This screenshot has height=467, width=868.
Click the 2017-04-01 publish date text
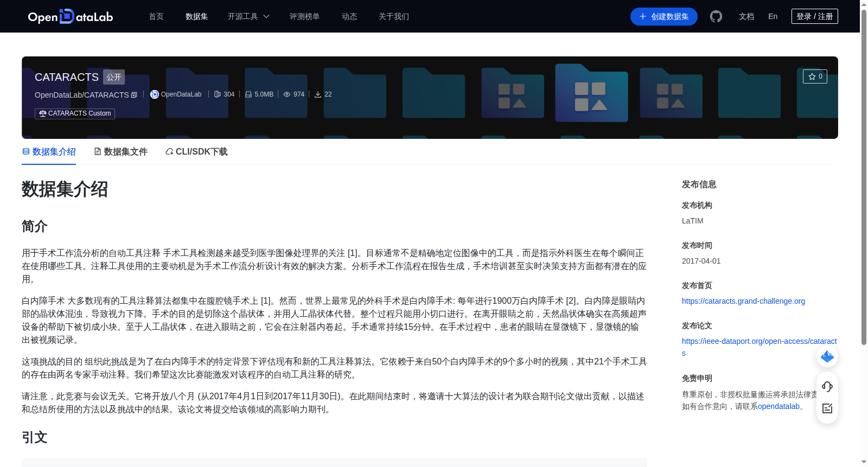(701, 261)
